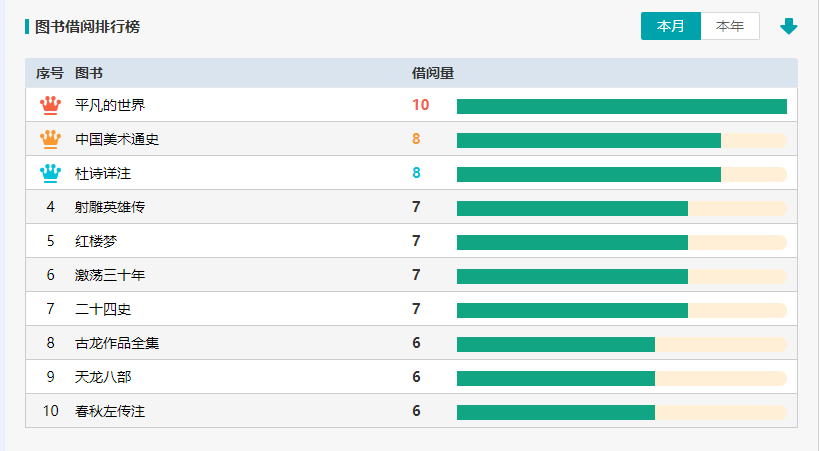Viewport: 819px width, 451px height.
Task: Click the 借阅量 column header
Action: click(433, 73)
